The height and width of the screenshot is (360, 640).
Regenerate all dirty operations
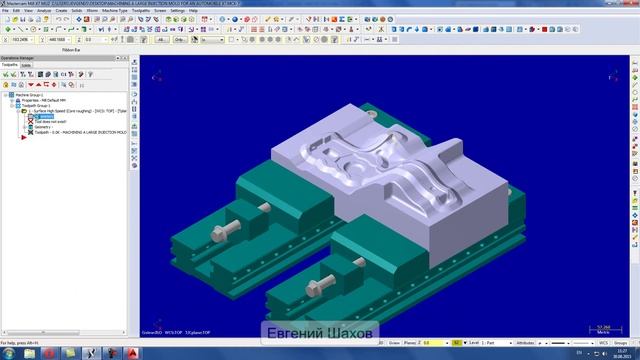click(31, 75)
